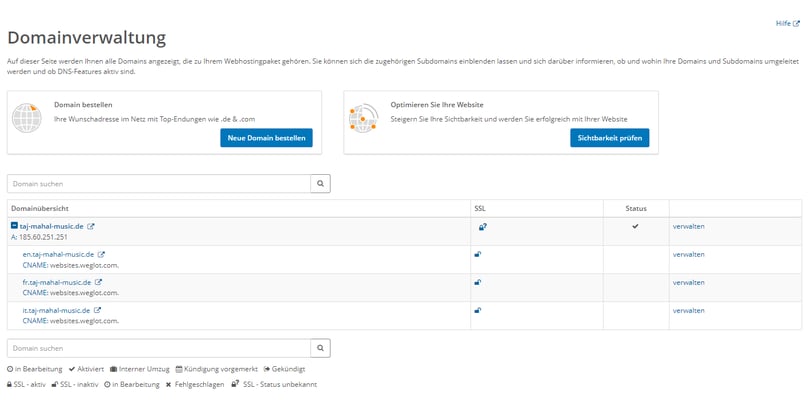Image resolution: width=809 pixels, height=400 pixels.
Task: Open external link icon beside fr.taj-mahal-music.de
Action: click(x=98, y=282)
